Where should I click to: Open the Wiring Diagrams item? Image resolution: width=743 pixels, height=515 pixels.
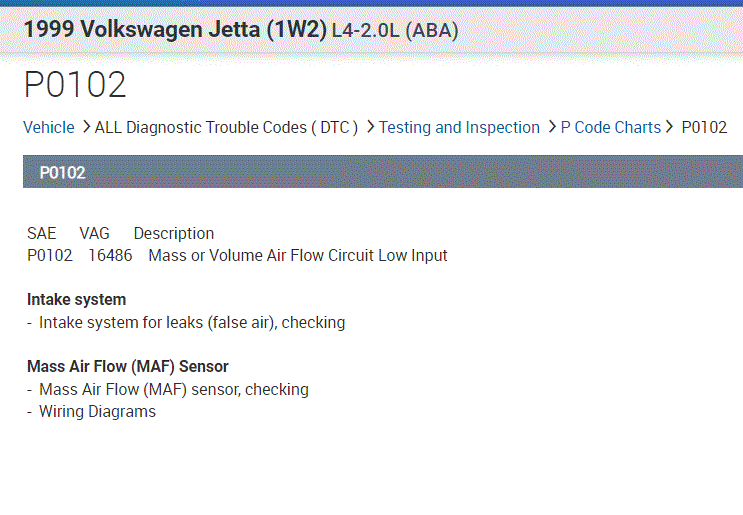[x=97, y=411]
